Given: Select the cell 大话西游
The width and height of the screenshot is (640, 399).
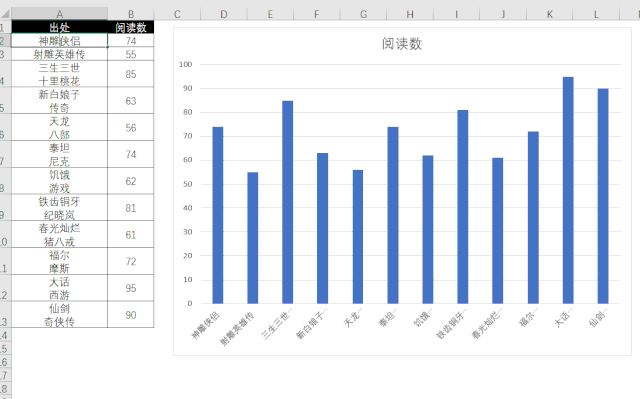Looking at the screenshot, I should 59,288.
